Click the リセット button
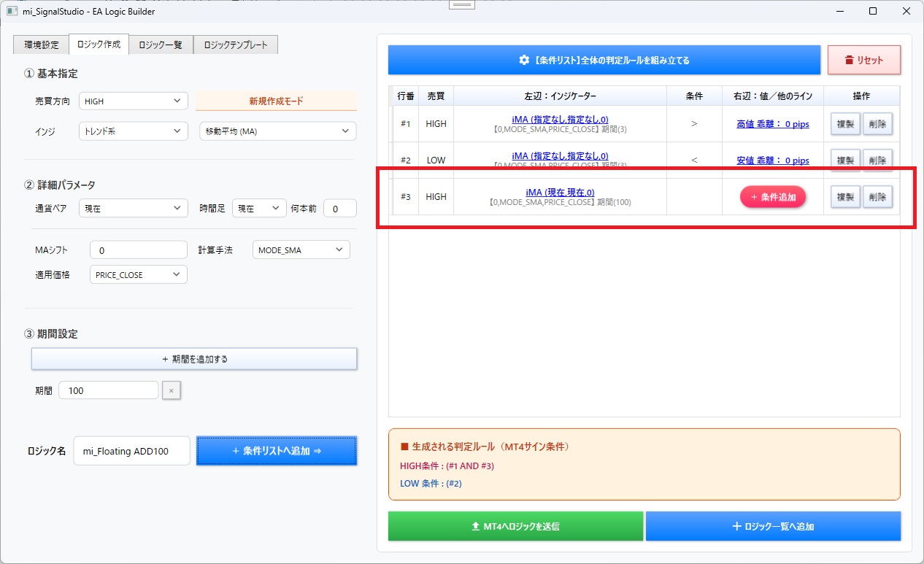The image size is (924, 564). tap(864, 60)
